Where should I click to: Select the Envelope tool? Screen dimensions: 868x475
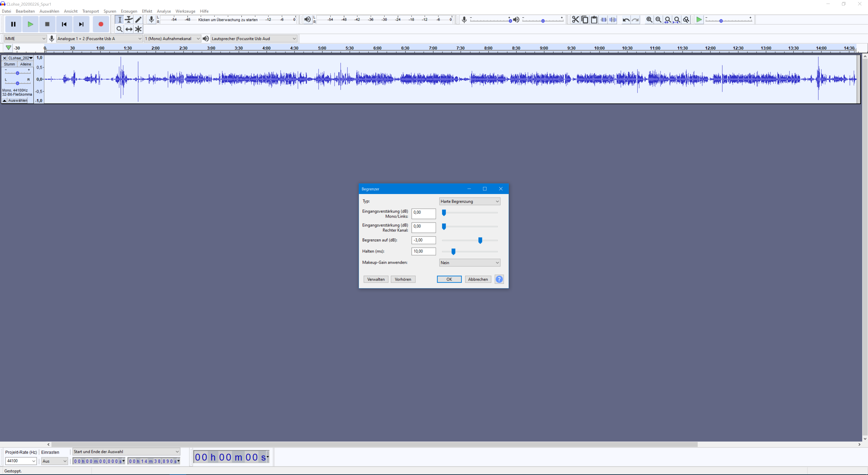coord(129,19)
